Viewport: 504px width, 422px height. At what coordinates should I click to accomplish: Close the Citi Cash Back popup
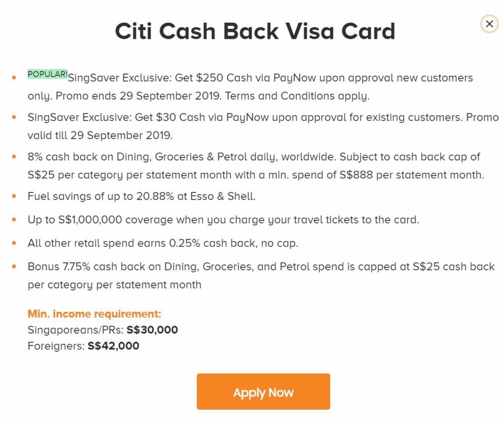[x=489, y=24]
